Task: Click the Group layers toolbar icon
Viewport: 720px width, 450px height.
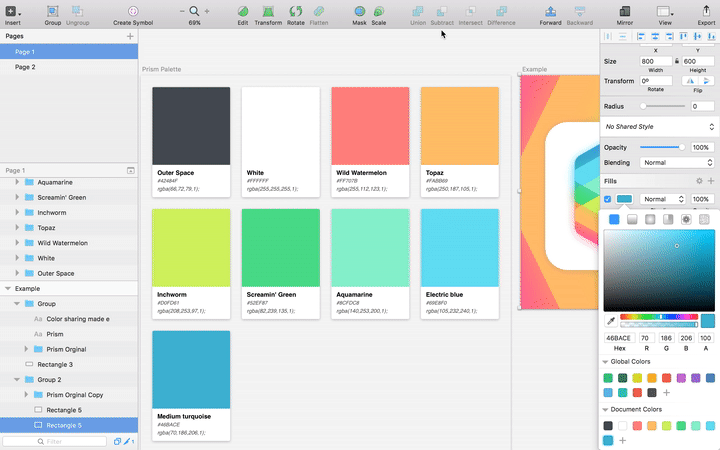Action: (x=52, y=12)
